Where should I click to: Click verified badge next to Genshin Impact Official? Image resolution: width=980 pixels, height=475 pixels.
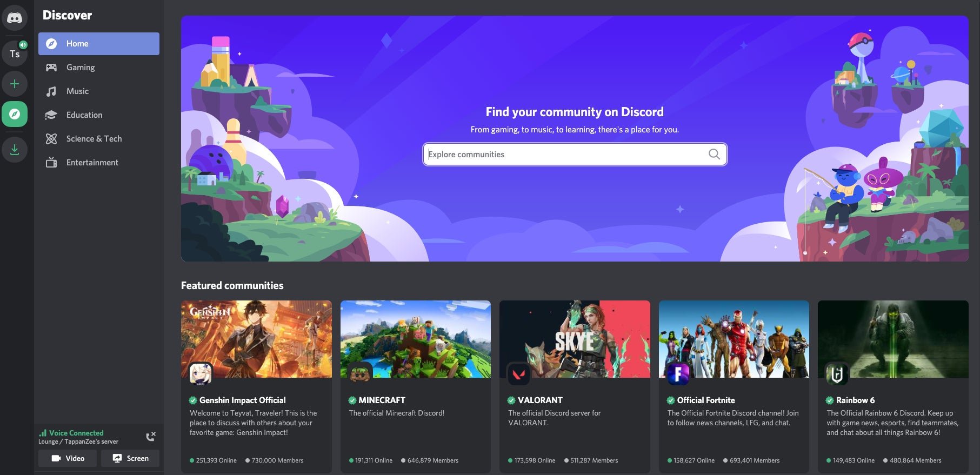tap(193, 400)
